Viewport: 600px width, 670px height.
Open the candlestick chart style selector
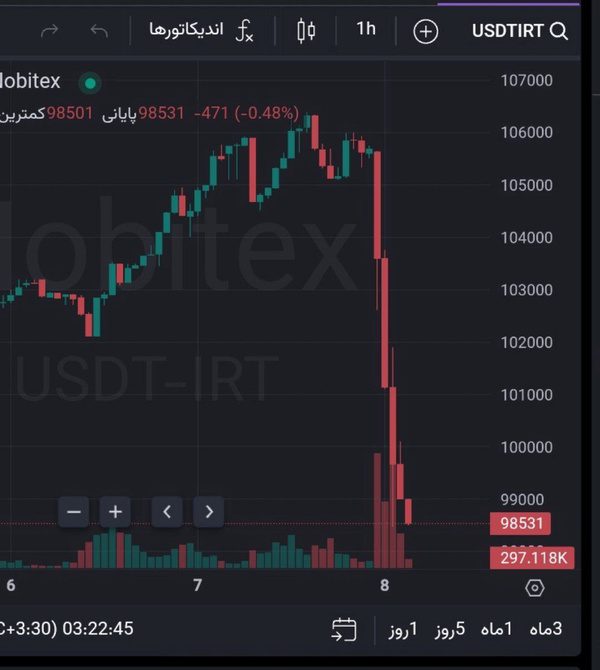[306, 31]
